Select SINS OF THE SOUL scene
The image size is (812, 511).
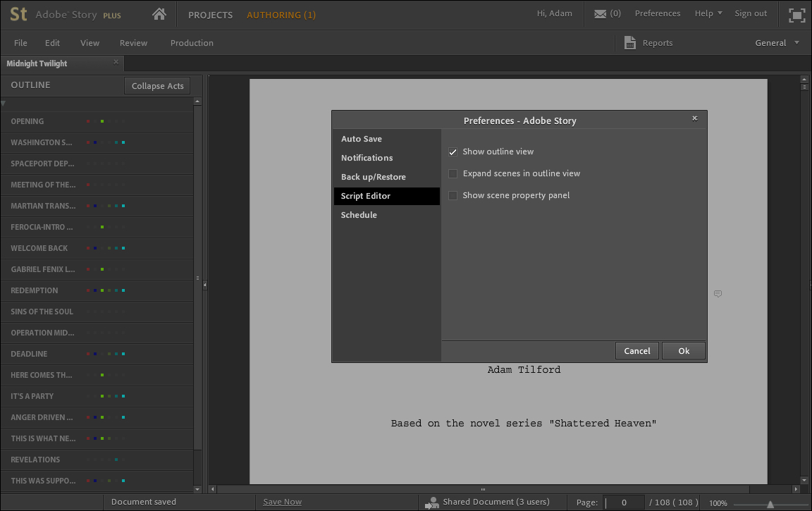pyautogui.click(x=97, y=312)
